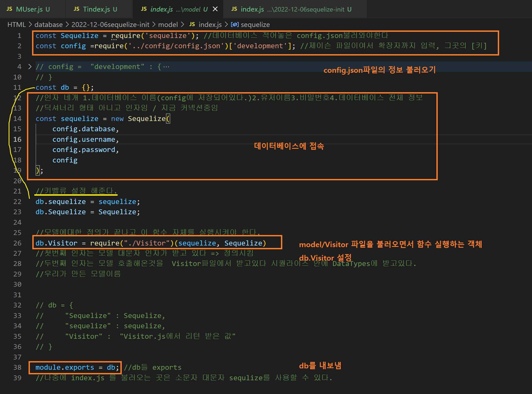The image size is (532, 394).
Task: Open HTML in the breadcrumb path
Action: [16, 25]
